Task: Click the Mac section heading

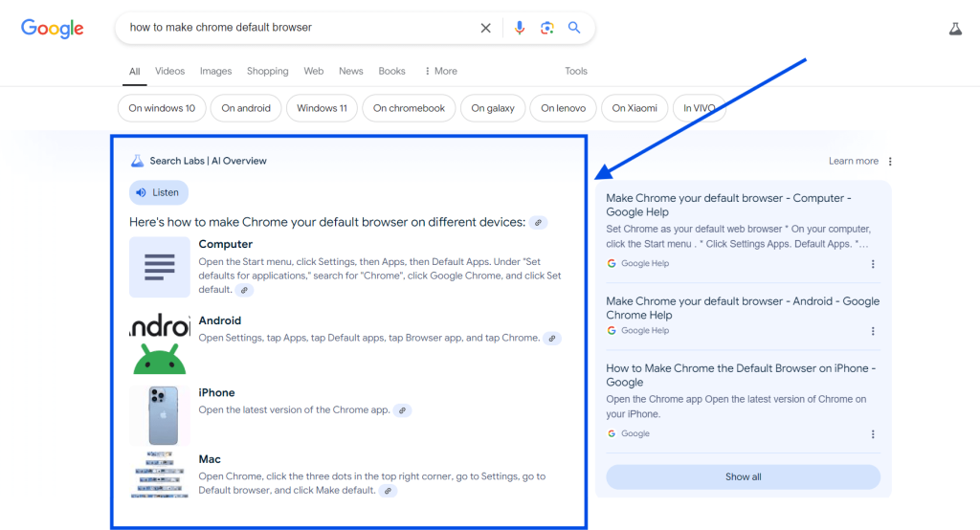Action: 210,459
